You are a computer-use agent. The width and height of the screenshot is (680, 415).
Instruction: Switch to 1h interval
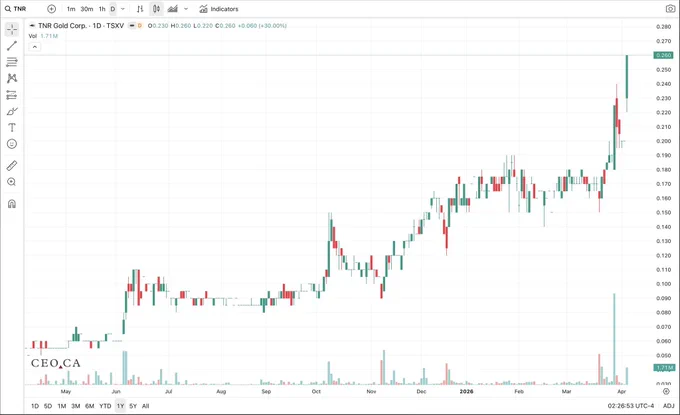click(x=102, y=9)
